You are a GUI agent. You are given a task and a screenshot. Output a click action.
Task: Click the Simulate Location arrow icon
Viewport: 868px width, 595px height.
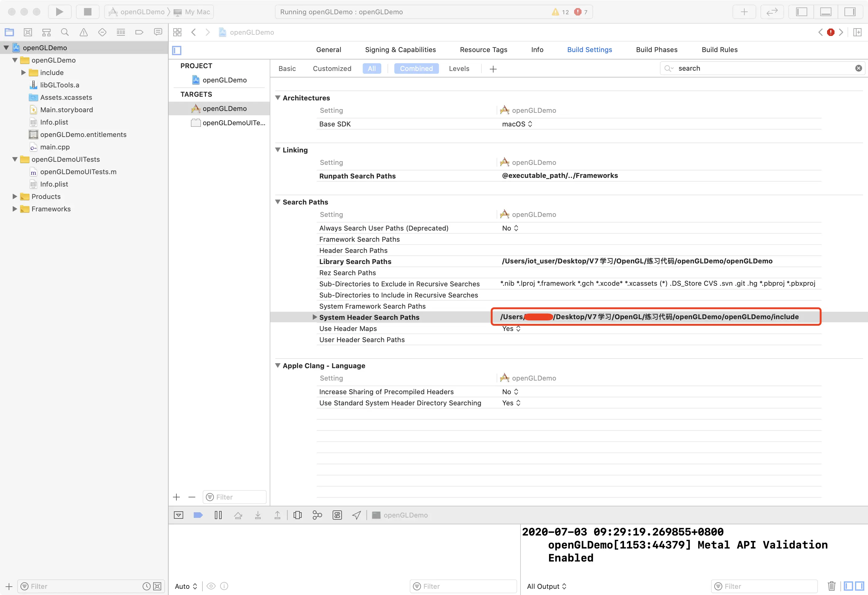click(356, 515)
